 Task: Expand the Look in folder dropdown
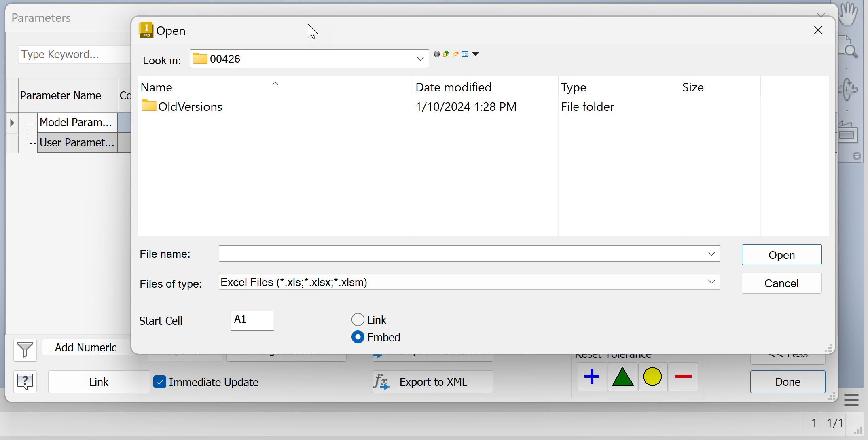[420, 59]
